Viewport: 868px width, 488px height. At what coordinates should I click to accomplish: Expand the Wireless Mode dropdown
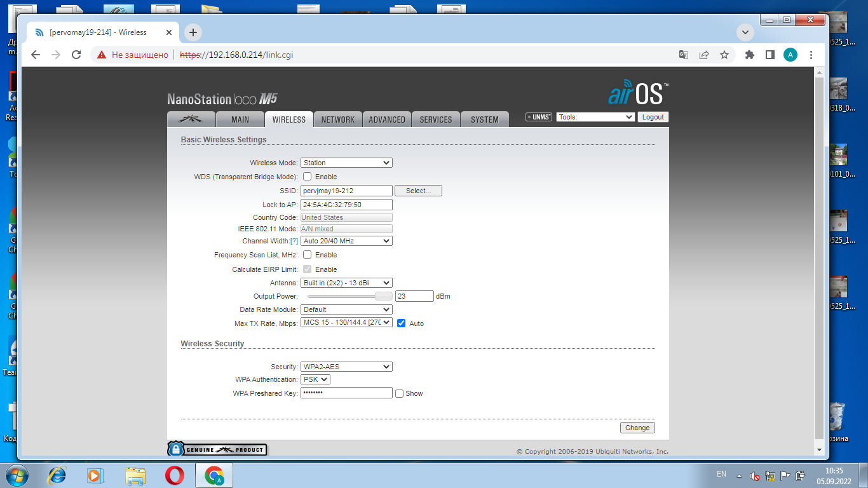point(346,163)
